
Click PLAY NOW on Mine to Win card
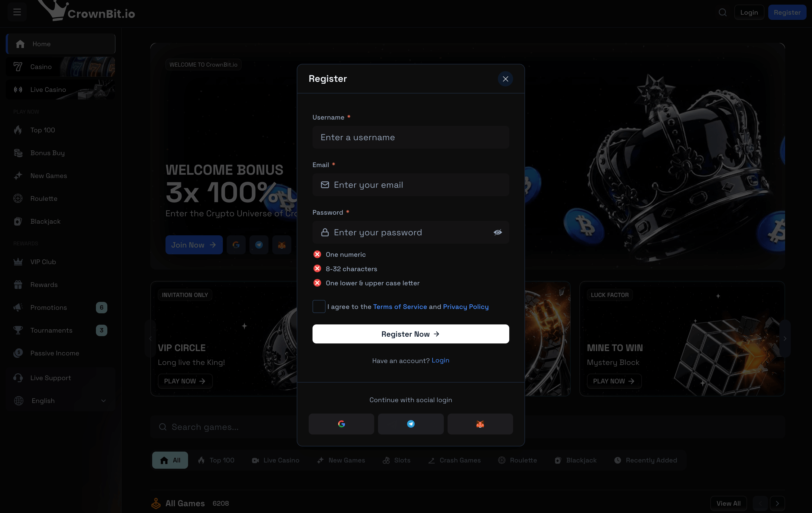(x=614, y=381)
